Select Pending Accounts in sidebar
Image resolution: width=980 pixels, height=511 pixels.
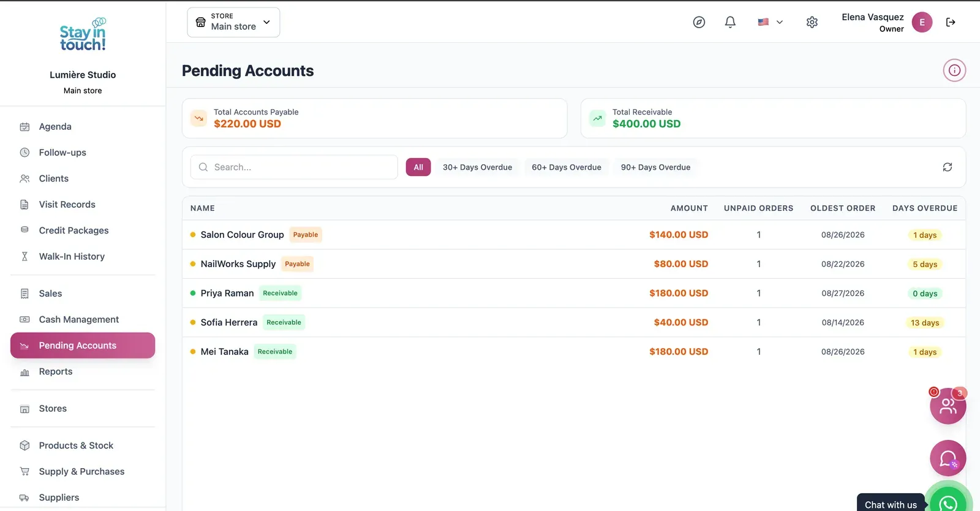(83, 346)
